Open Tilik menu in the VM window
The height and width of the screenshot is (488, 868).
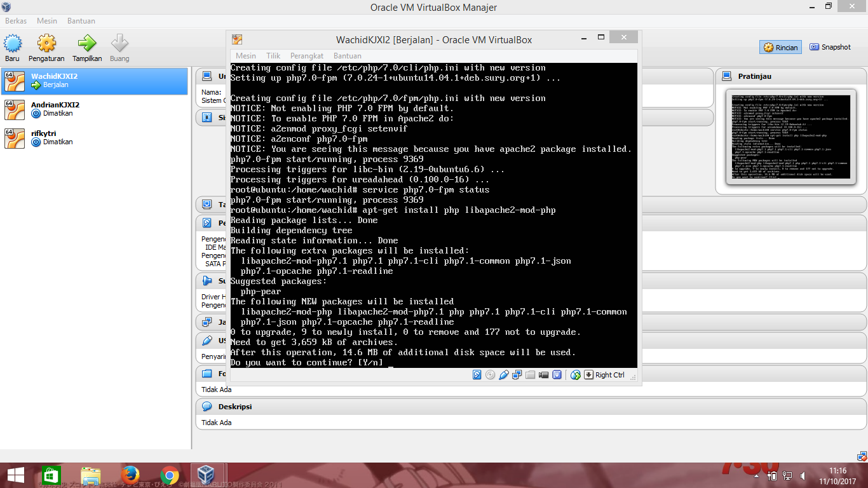[273, 56]
